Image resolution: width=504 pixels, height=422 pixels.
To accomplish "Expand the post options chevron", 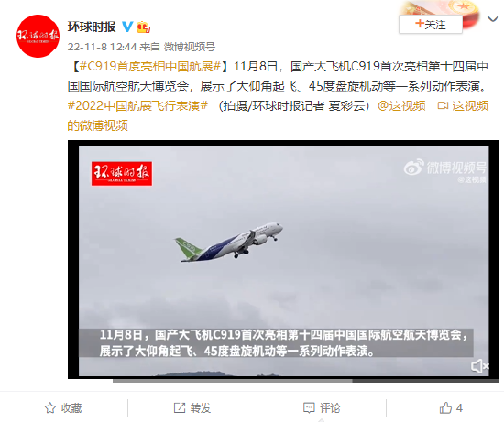I will tap(492, 19).
